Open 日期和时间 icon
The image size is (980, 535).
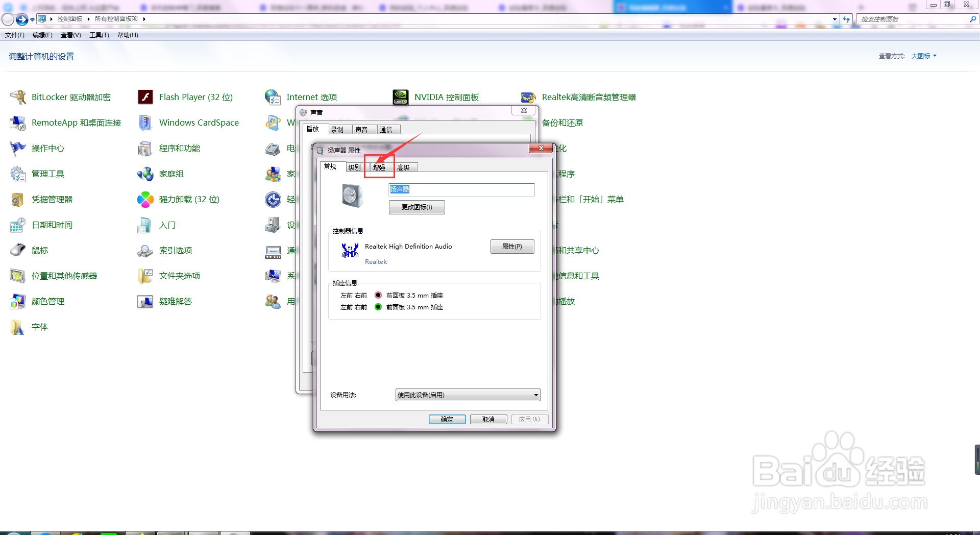pos(18,225)
